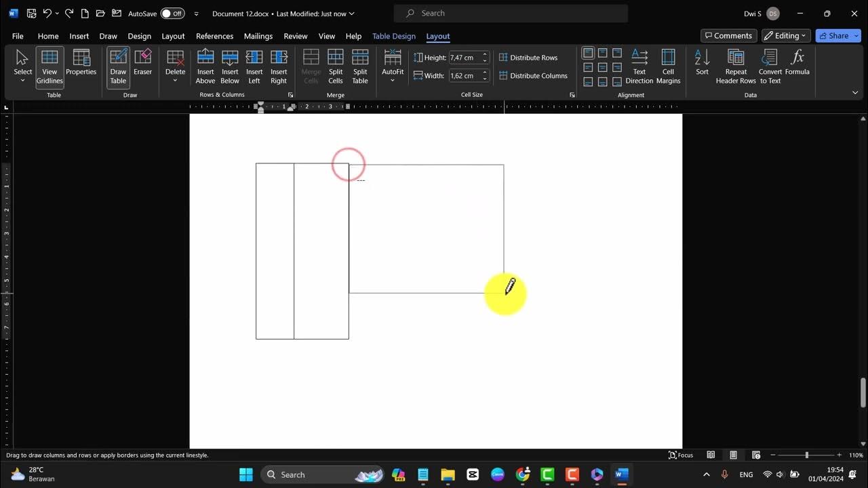Open File Explorer from the taskbar
Viewport: 868px width, 488px height.
(x=448, y=474)
